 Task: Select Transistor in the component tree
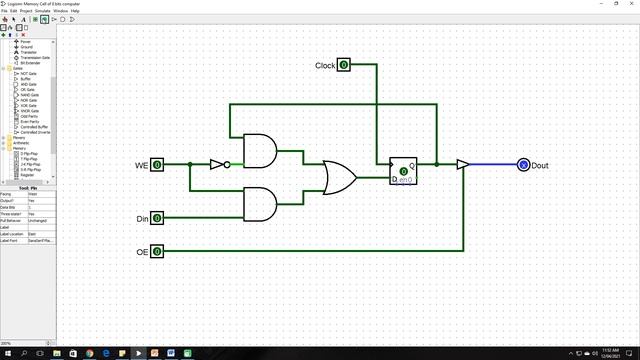[29, 52]
